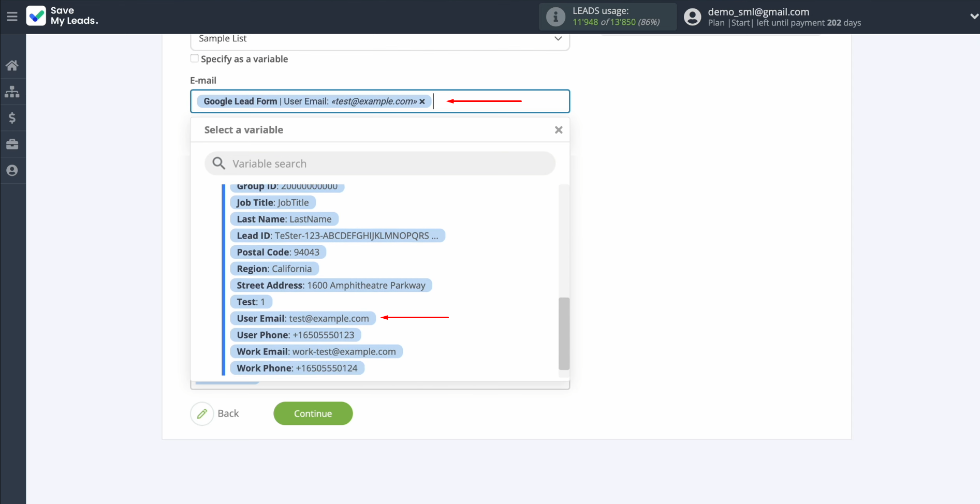Focus the Variable search box
The height and width of the screenshot is (504, 980).
(380, 164)
